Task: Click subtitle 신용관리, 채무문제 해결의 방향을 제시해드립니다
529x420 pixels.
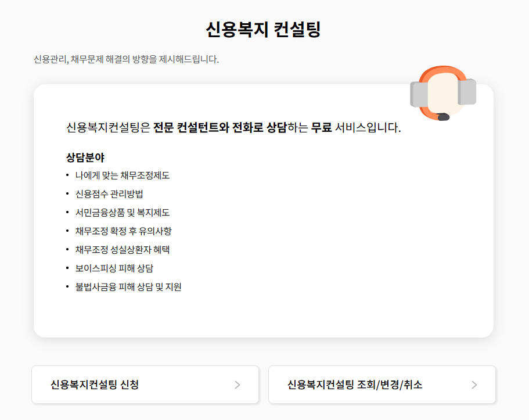Action: click(x=127, y=59)
